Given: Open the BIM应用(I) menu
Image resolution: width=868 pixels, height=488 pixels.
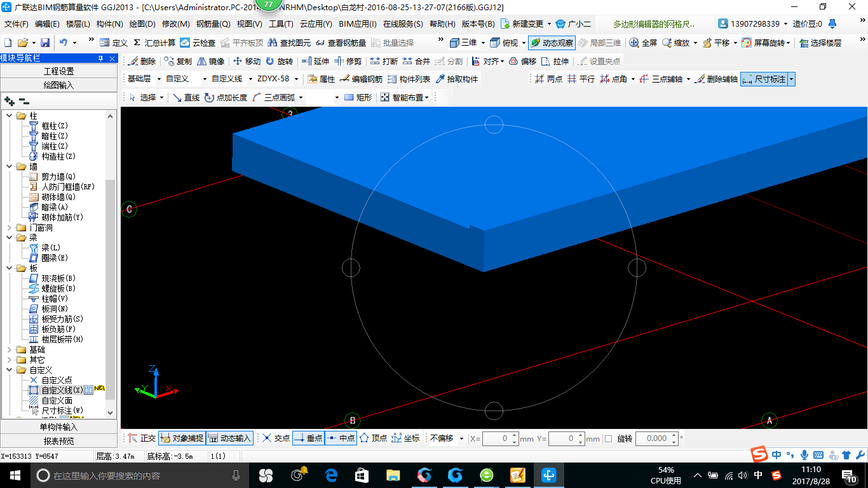Looking at the screenshot, I should pos(358,24).
